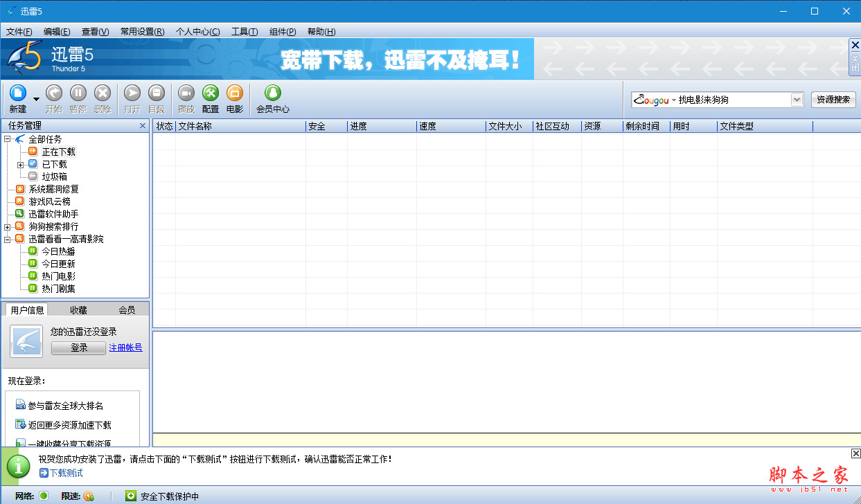Choose a search engine from the Gougou selector
The image size is (861, 504).
[x=655, y=100]
